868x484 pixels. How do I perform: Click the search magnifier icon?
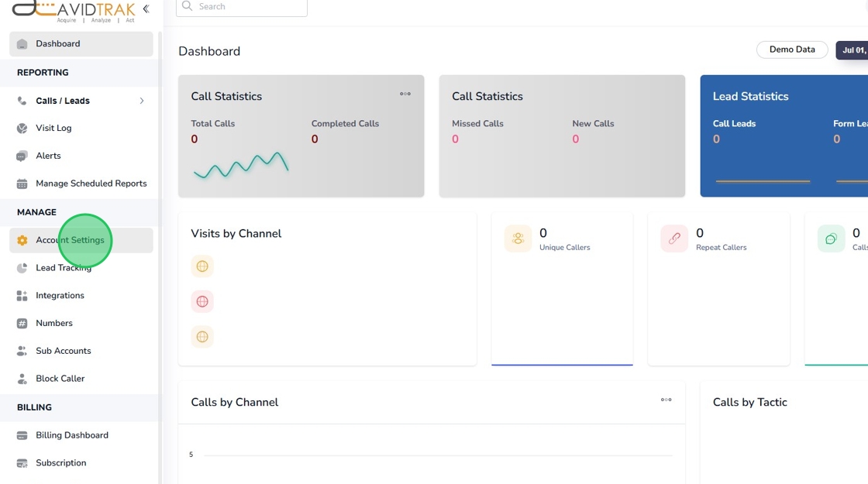coord(187,6)
